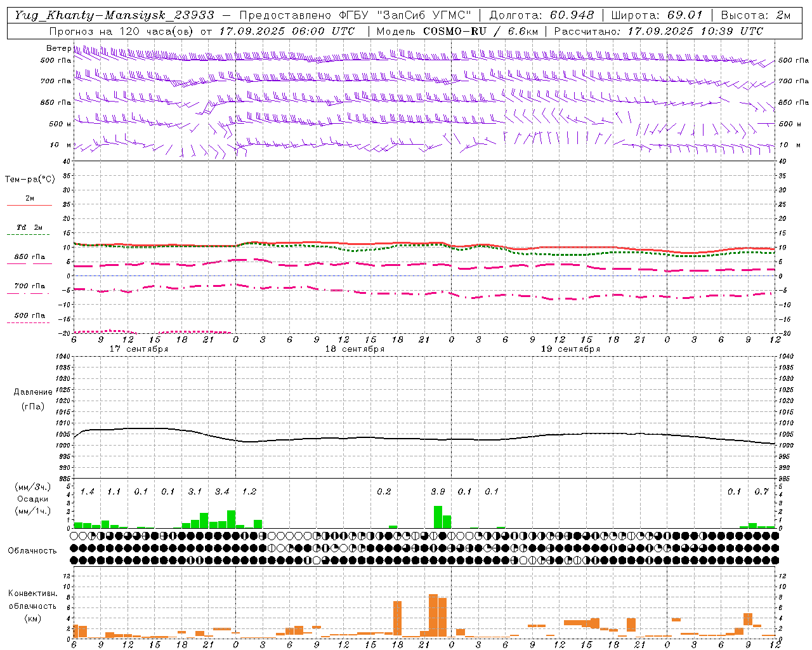
Task: Select the text Предоставлено ФГБУ "ЗапСиб УГМС"
Action: (x=355, y=15)
